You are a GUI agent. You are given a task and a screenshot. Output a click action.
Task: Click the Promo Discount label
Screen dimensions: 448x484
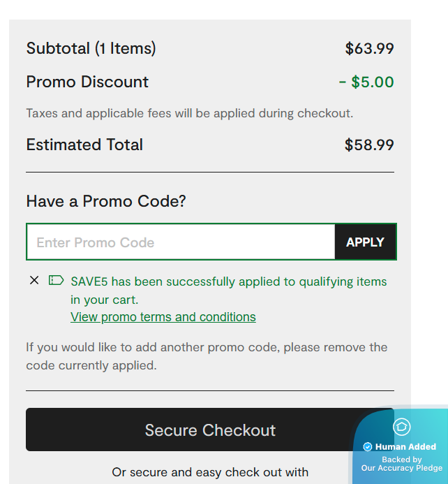click(x=87, y=82)
